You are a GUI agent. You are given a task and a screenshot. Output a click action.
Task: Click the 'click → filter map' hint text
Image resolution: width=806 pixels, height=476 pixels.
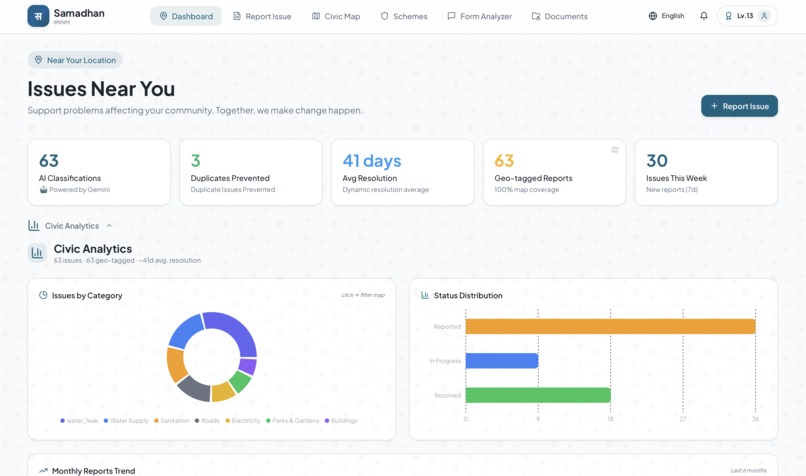(x=363, y=295)
